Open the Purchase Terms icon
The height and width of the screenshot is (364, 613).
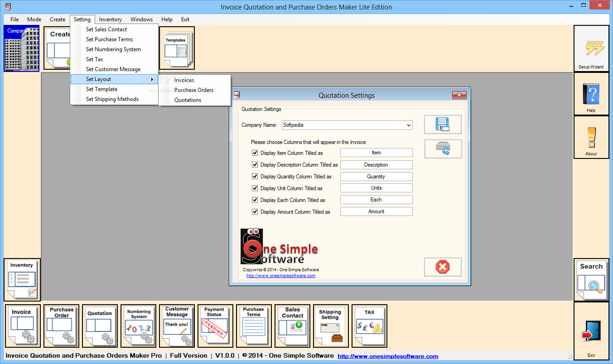254,326
